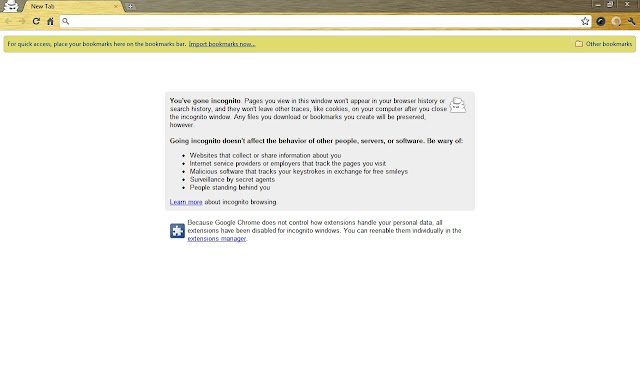The height and width of the screenshot is (380, 640).
Task: Click Learn more about incognito browsing
Action: point(186,202)
